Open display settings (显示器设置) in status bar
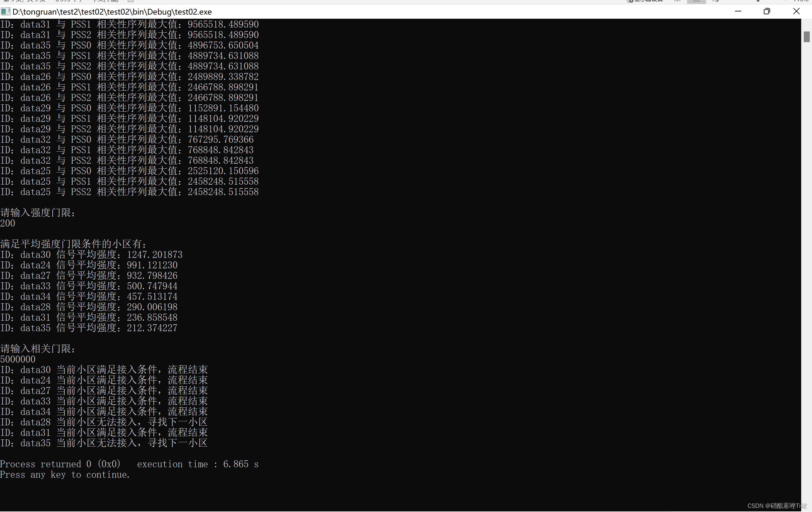 pos(645,1)
